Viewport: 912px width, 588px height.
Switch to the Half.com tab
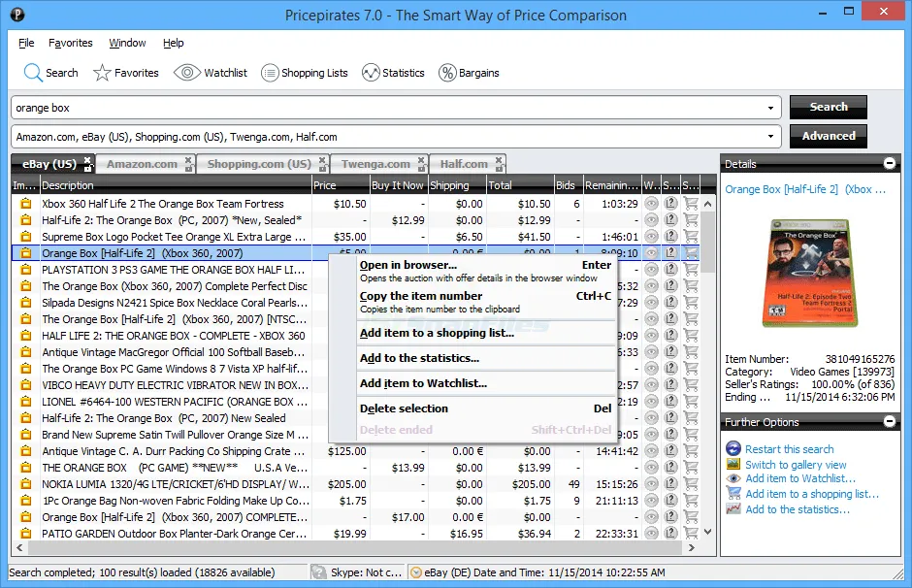click(464, 164)
